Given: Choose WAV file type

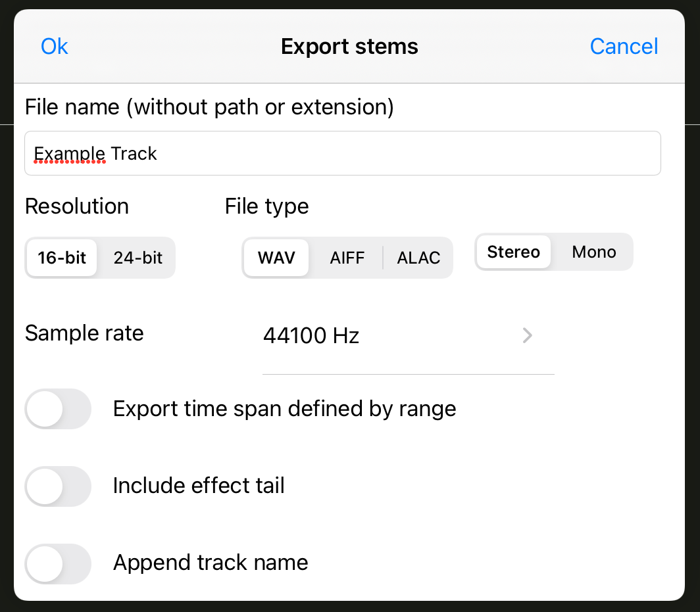Looking at the screenshot, I should click(276, 258).
